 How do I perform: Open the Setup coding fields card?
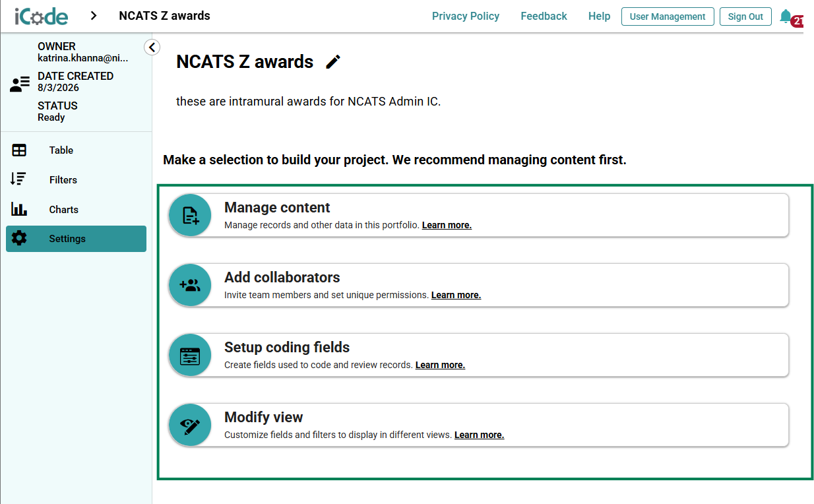[479, 356]
